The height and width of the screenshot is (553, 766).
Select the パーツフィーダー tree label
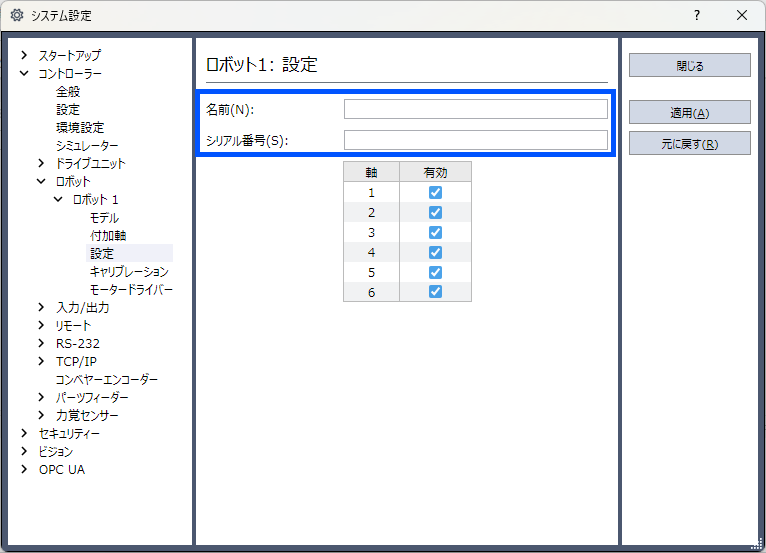pos(92,397)
